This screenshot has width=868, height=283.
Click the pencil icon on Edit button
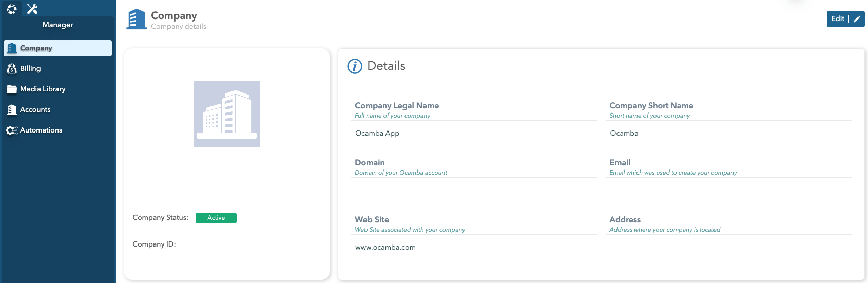click(x=857, y=19)
